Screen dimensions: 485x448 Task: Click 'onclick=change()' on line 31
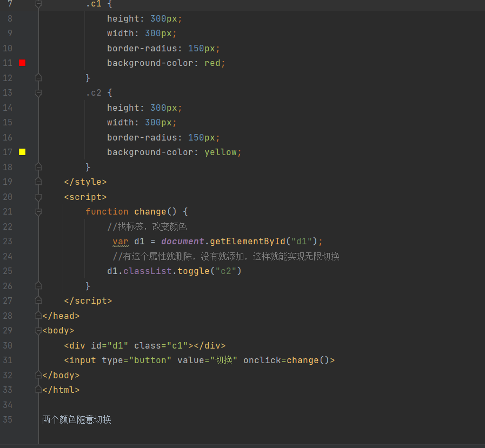tap(287, 360)
